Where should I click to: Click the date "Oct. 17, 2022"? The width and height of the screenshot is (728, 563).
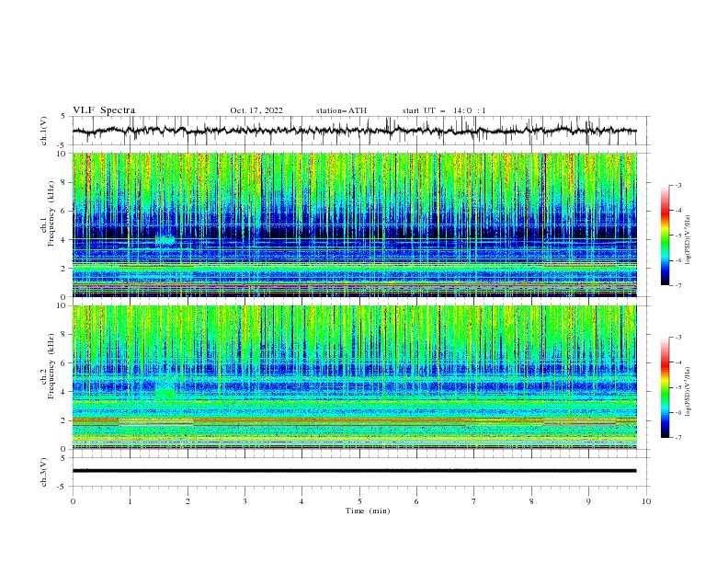click(256, 110)
